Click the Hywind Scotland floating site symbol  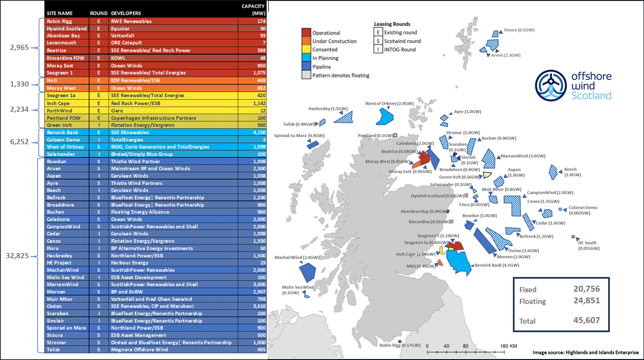pos(466,195)
